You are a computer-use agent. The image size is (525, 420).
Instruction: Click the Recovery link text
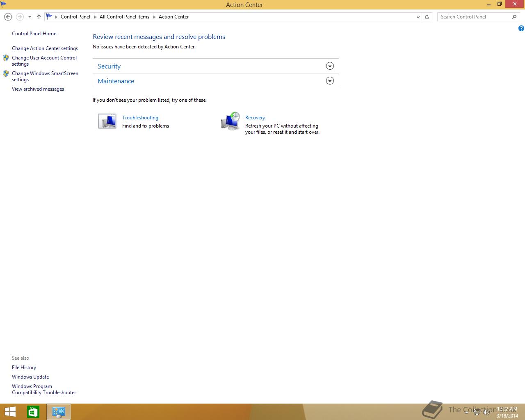tap(255, 118)
